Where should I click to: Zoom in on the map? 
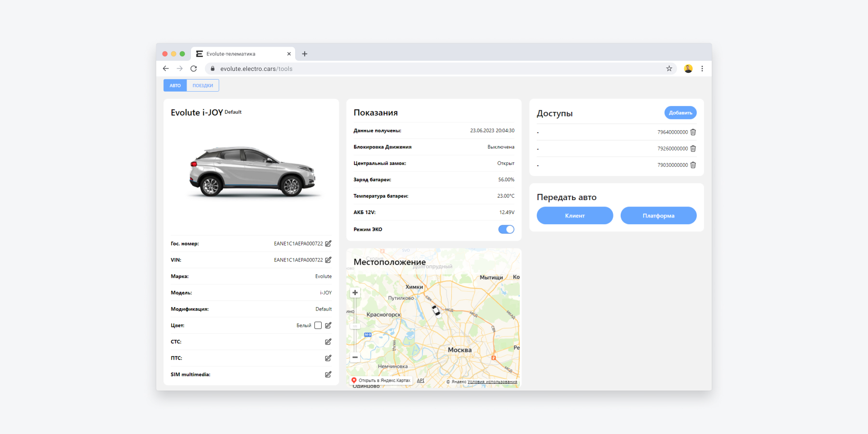[355, 293]
